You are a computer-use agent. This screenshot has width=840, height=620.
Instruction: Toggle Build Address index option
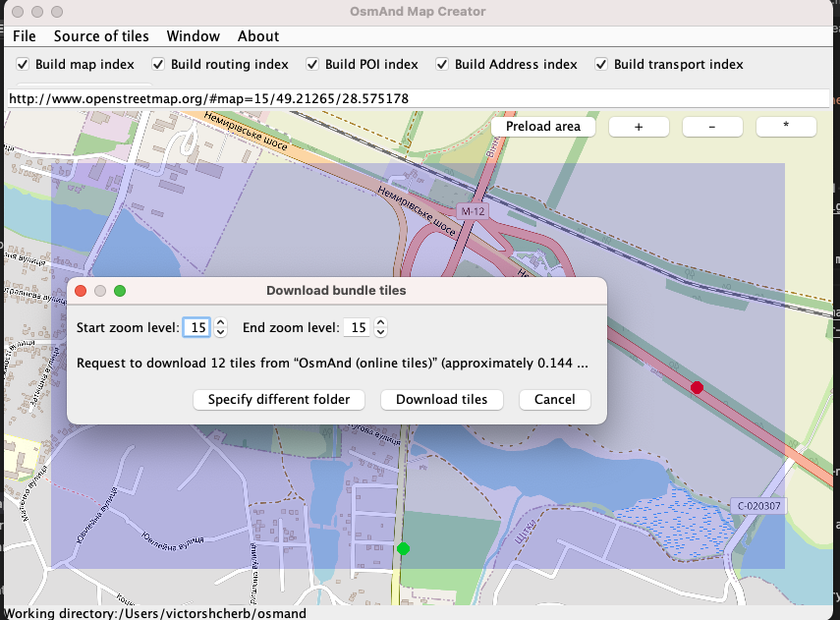coord(443,65)
